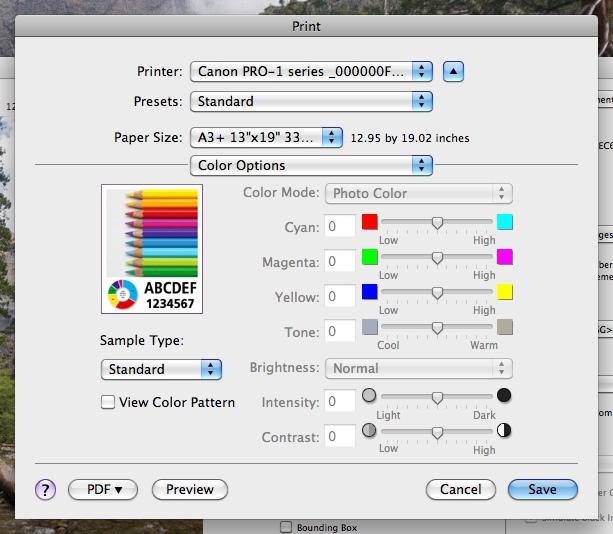613x534 pixels.
Task: Open the Color Options pane selector
Action: 311,165
